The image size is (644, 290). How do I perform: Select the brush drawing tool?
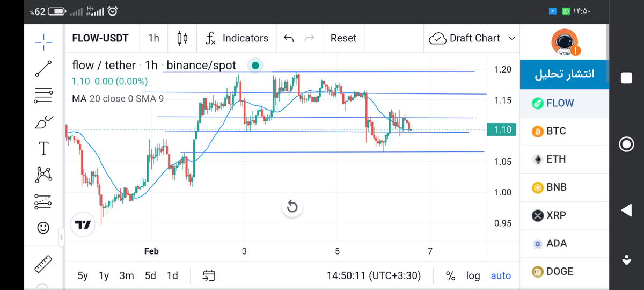[43, 122]
